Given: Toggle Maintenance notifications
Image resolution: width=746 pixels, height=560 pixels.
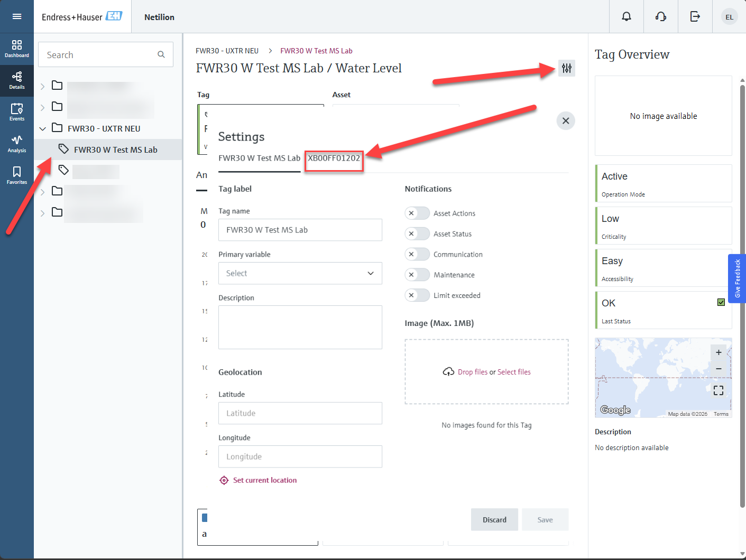Looking at the screenshot, I should [x=417, y=275].
